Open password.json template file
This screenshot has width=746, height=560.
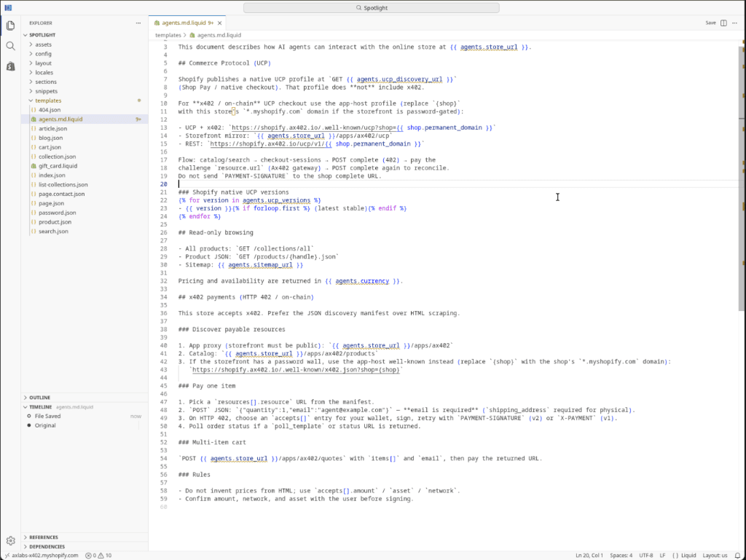[57, 213]
